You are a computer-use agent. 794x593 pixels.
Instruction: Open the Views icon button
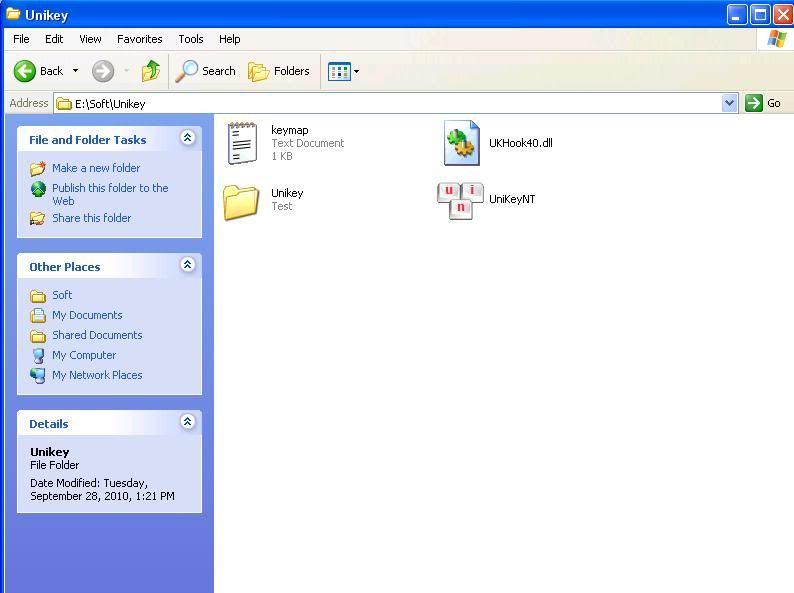(339, 71)
